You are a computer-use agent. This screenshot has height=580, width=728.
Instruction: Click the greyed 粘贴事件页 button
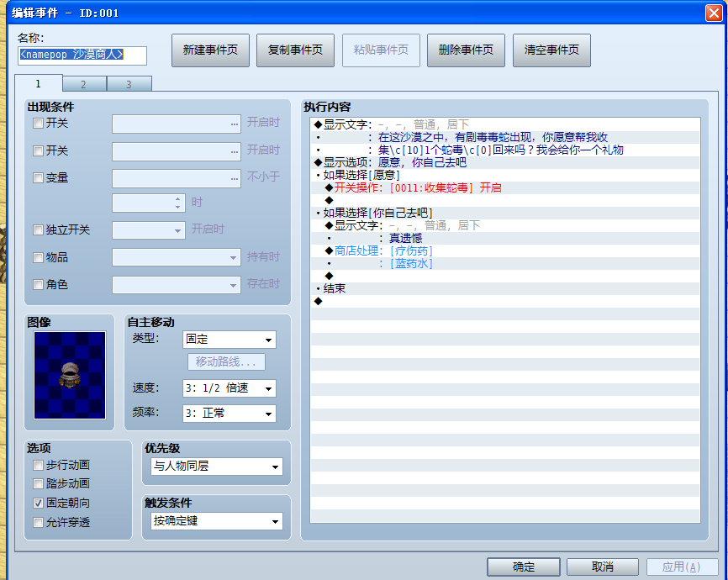381,50
